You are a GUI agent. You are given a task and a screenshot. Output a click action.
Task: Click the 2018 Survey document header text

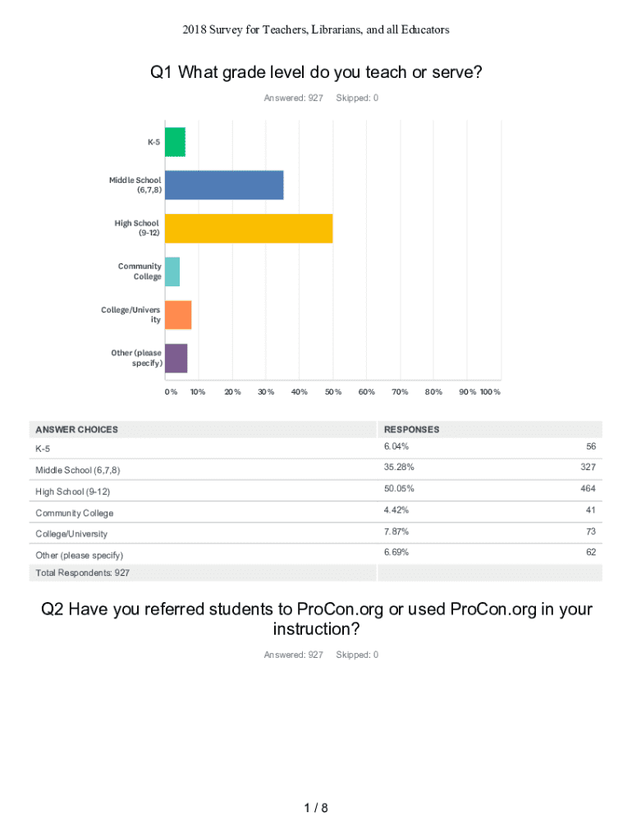pyautogui.click(x=316, y=30)
